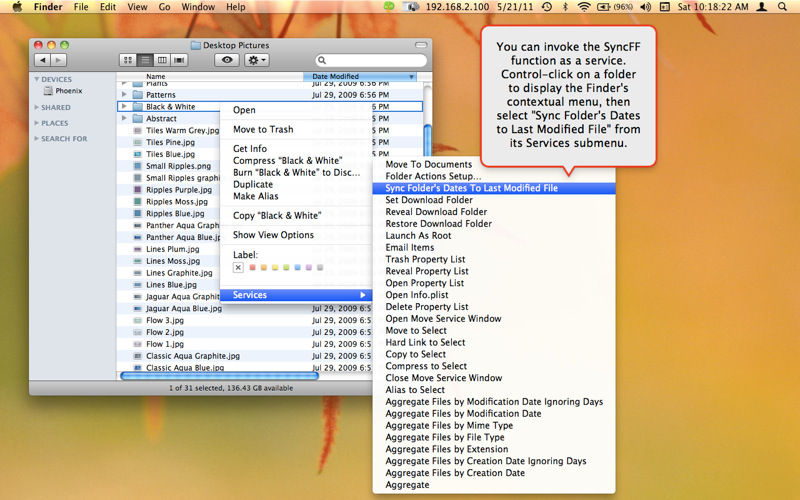
Task: Click the Lines Plum.jpg file icon
Action: point(137,249)
